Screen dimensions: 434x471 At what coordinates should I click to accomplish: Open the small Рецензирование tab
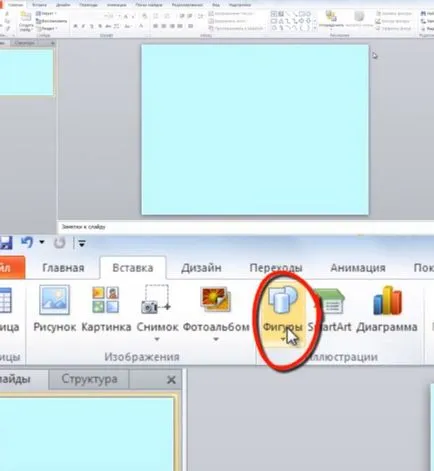point(187,5)
